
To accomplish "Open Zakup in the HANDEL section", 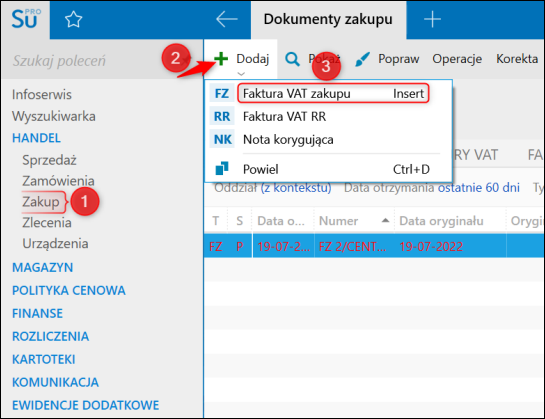I will pyautogui.click(x=41, y=202).
